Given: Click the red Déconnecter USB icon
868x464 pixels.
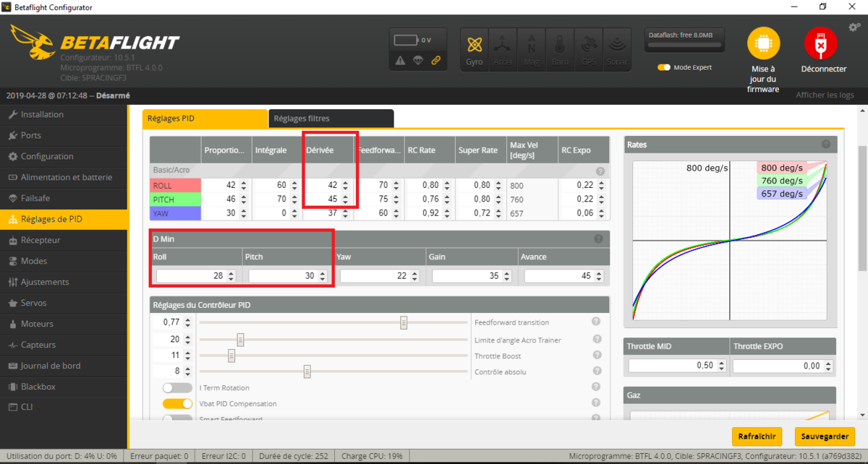Looking at the screenshot, I should (x=820, y=43).
